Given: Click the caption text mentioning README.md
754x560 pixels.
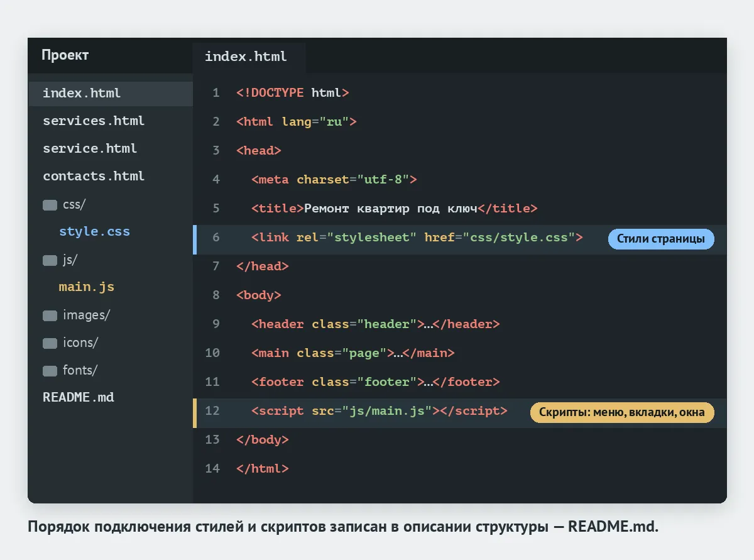Looking at the screenshot, I should [343, 527].
